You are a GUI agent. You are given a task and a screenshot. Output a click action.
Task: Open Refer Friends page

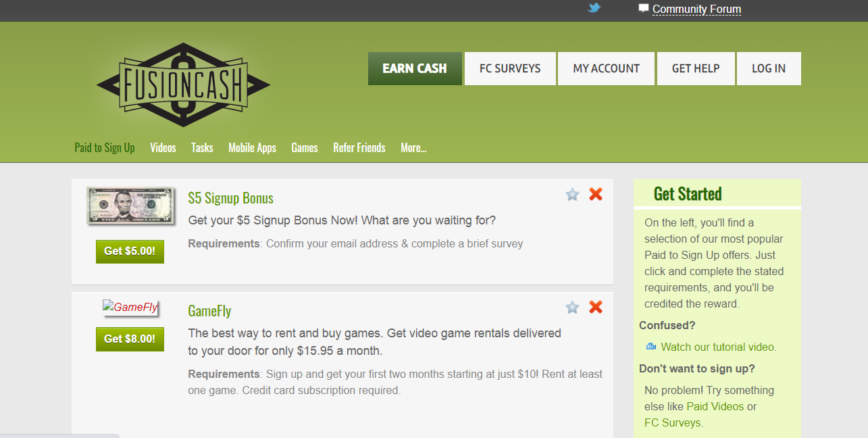click(359, 147)
